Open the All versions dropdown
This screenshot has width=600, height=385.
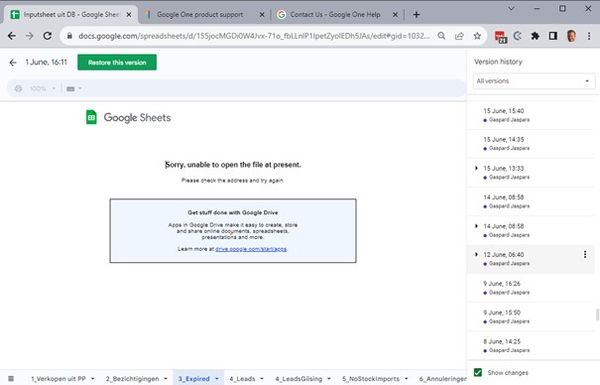coord(534,81)
